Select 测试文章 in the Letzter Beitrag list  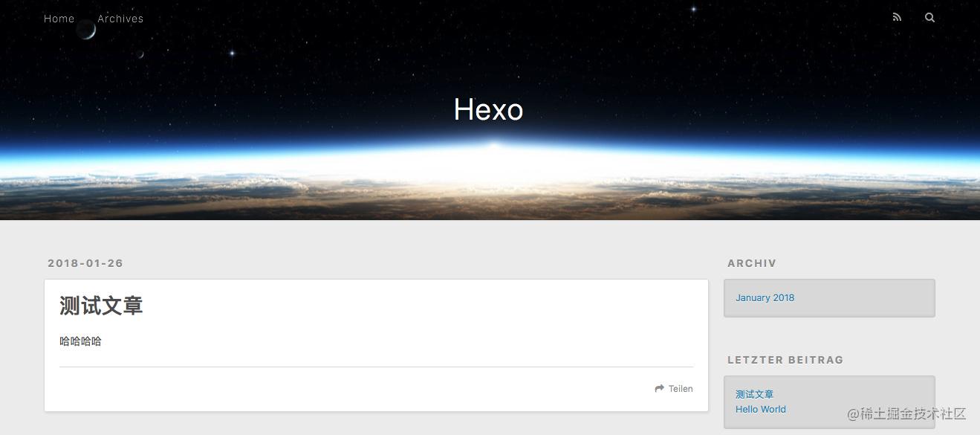coord(755,394)
